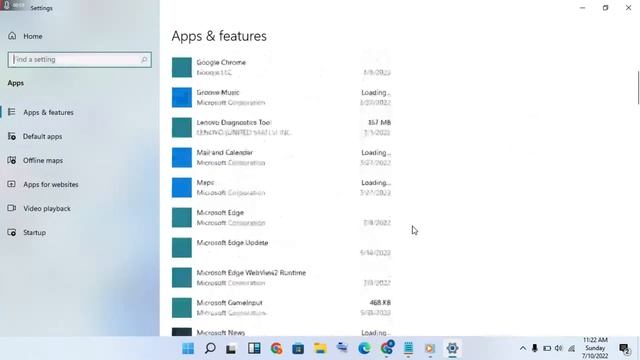The height and width of the screenshot is (360, 640).
Task: Open the network tray icon
Action: click(571, 349)
